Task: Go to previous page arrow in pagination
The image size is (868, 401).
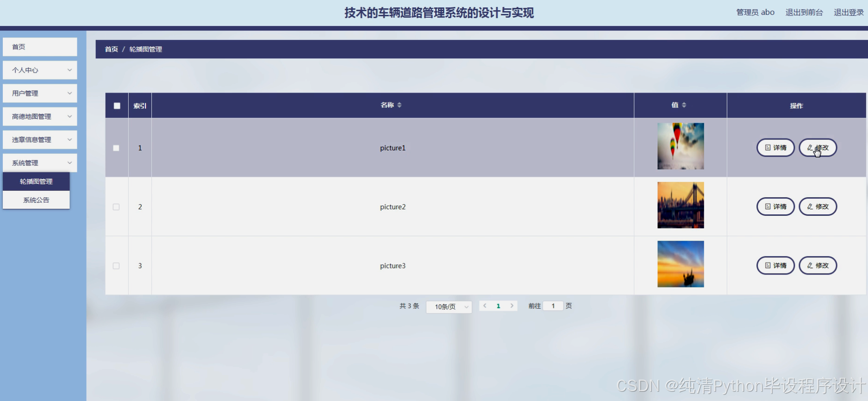Action: [x=485, y=306]
